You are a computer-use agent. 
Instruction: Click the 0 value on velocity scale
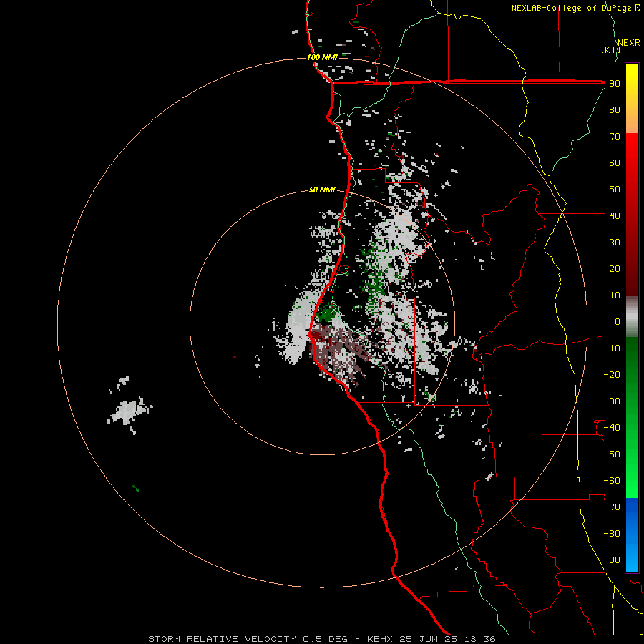coord(618,322)
